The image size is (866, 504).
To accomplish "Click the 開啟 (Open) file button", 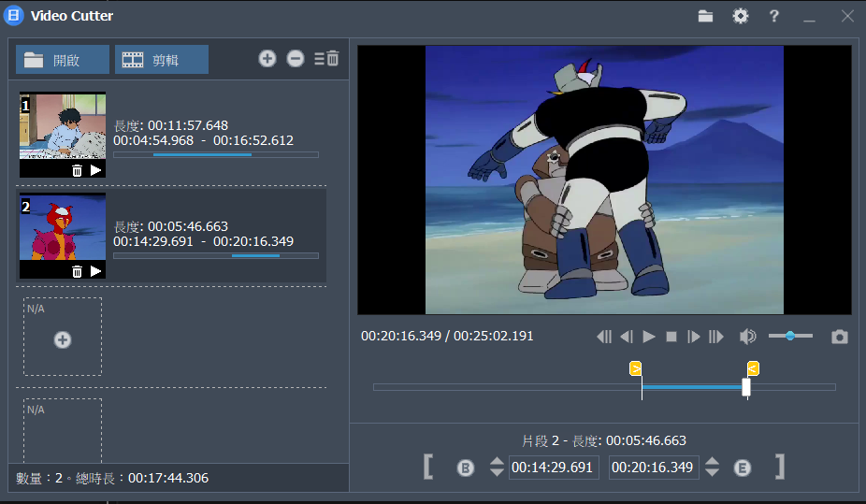I will tap(62, 60).
